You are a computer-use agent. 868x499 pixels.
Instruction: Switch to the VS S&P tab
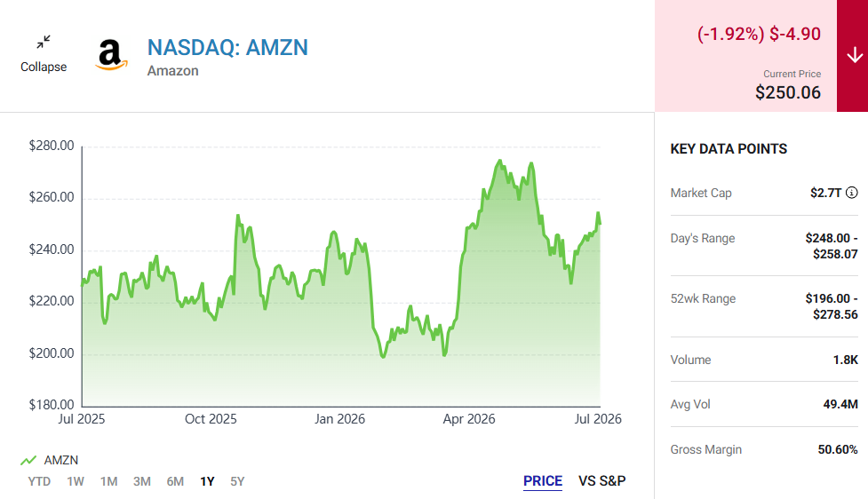[x=601, y=480]
